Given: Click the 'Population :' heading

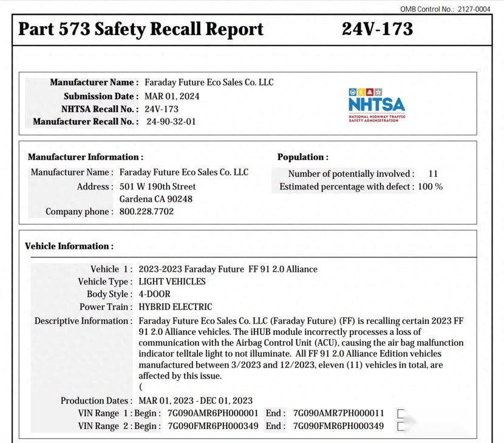Looking at the screenshot, I should [x=303, y=157].
